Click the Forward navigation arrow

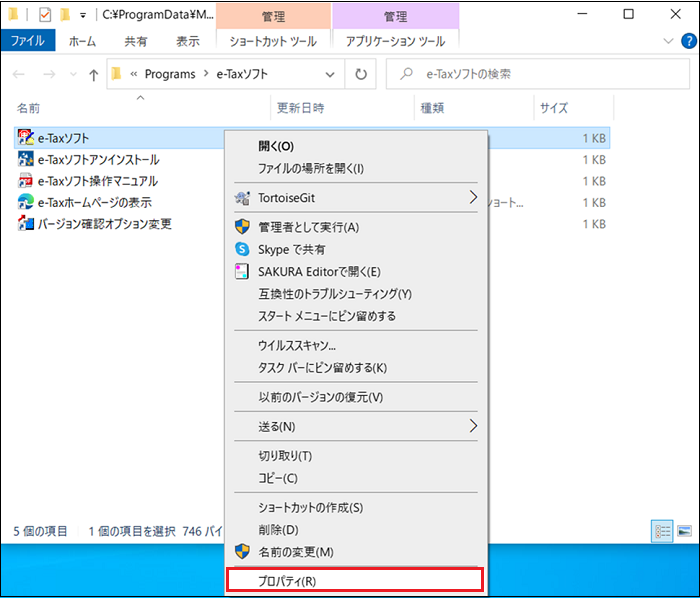[x=50, y=74]
